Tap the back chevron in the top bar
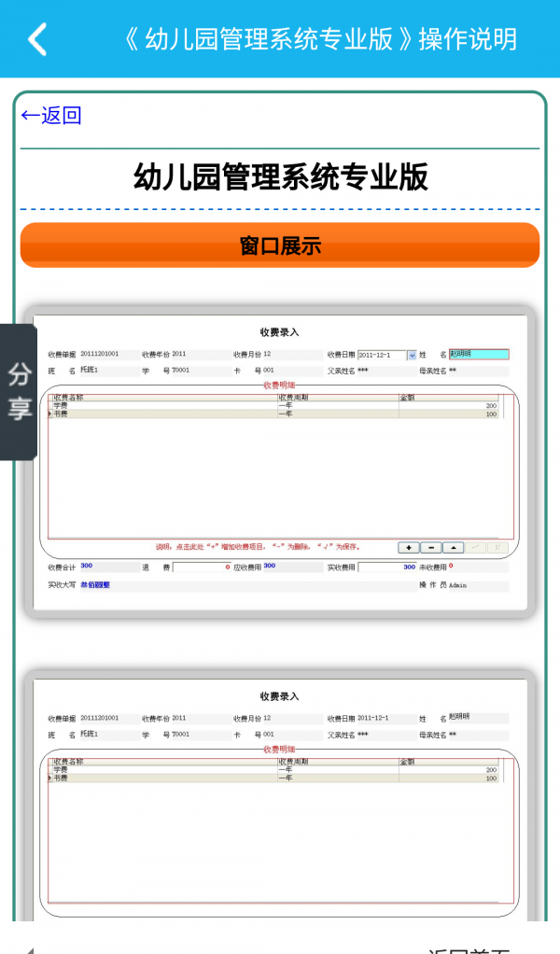Viewport: 560px width, 954px height. tap(37, 39)
